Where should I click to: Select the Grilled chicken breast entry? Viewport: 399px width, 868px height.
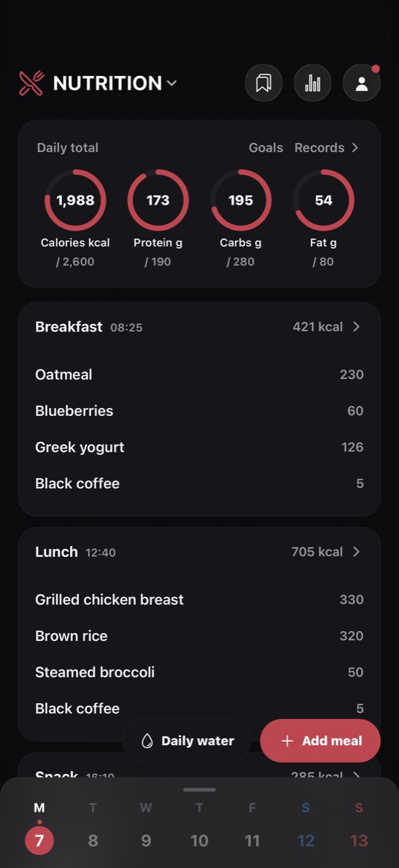199,600
